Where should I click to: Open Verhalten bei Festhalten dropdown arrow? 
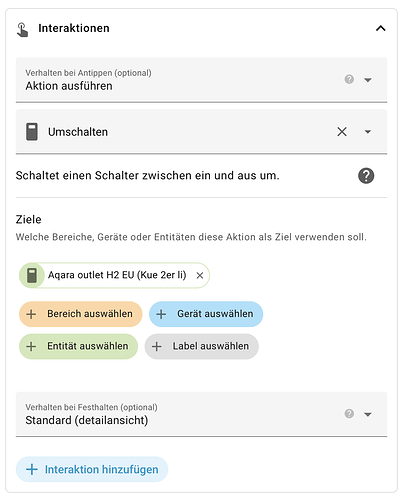click(368, 414)
